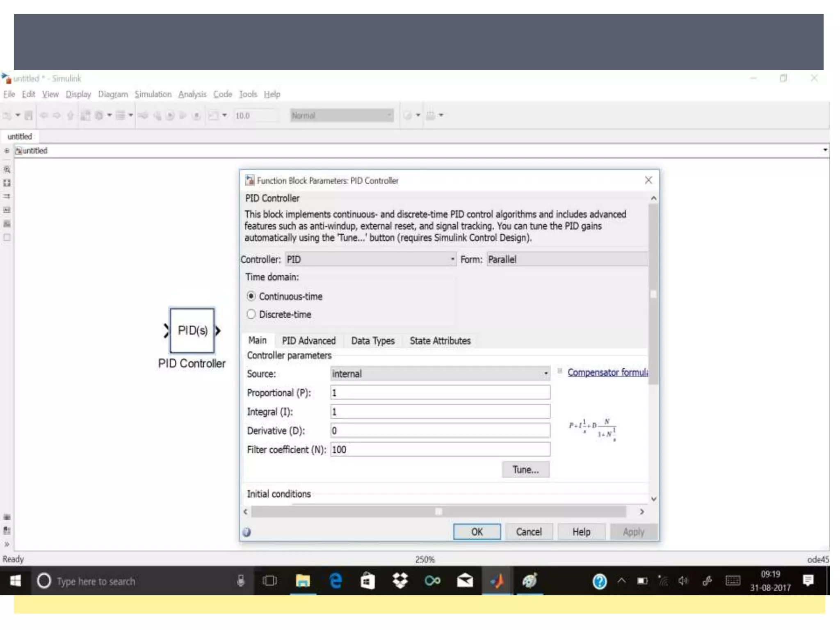Screen dimensions: 840x630
Task: Click the Tune... button
Action: coord(525,470)
